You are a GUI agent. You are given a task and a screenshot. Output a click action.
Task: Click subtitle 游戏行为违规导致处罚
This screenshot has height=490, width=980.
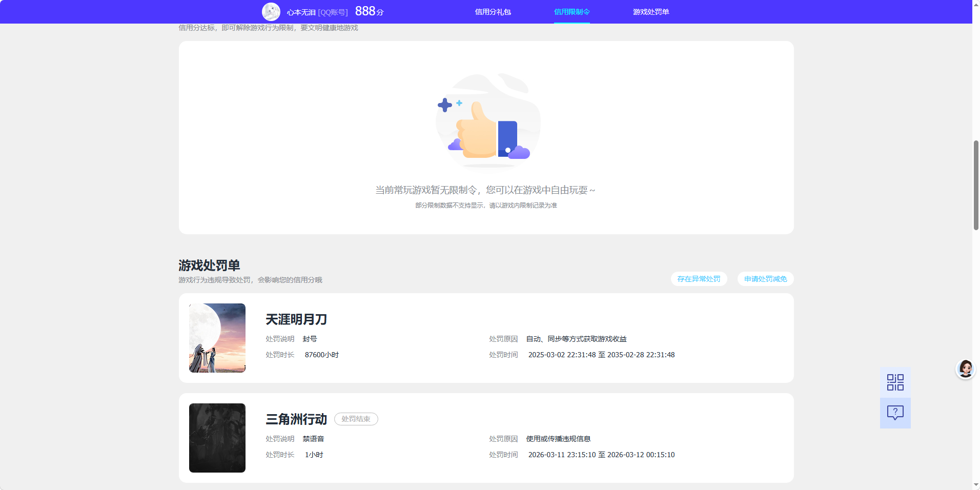pos(250,280)
